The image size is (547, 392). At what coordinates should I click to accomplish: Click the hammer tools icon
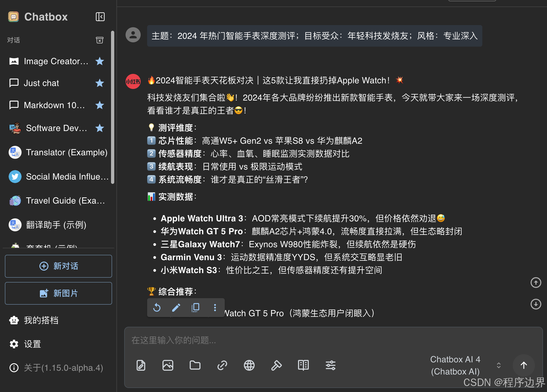click(276, 365)
